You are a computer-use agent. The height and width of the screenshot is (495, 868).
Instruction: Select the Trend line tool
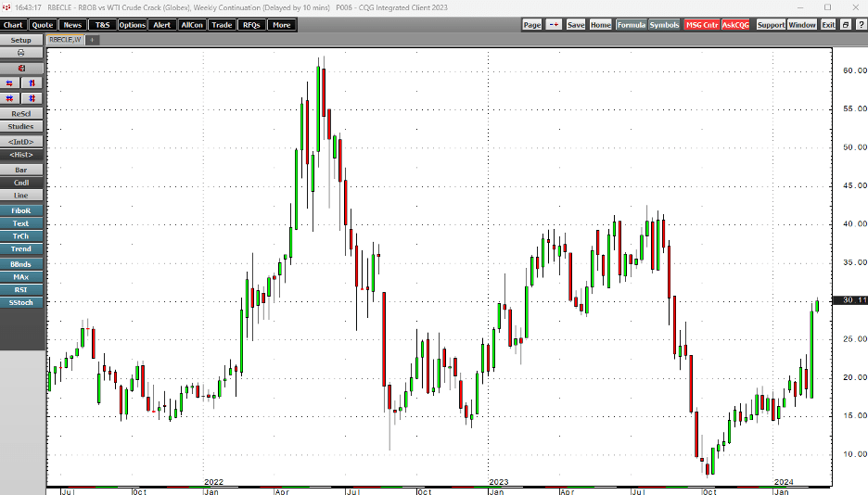coord(21,248)
